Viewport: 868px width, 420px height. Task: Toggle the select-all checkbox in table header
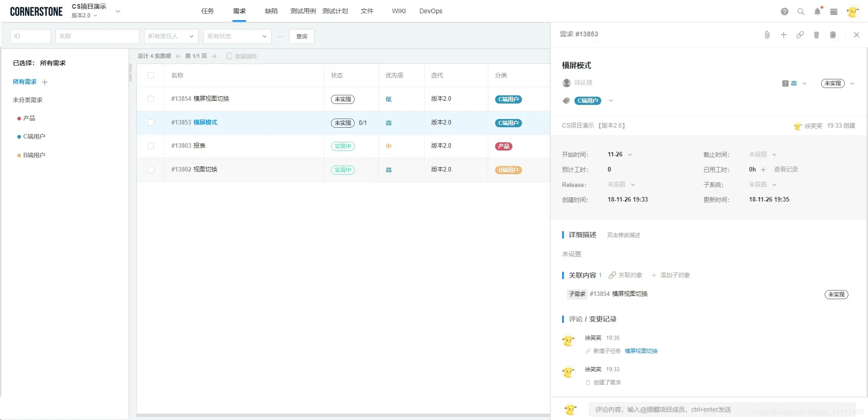point(151,75)
